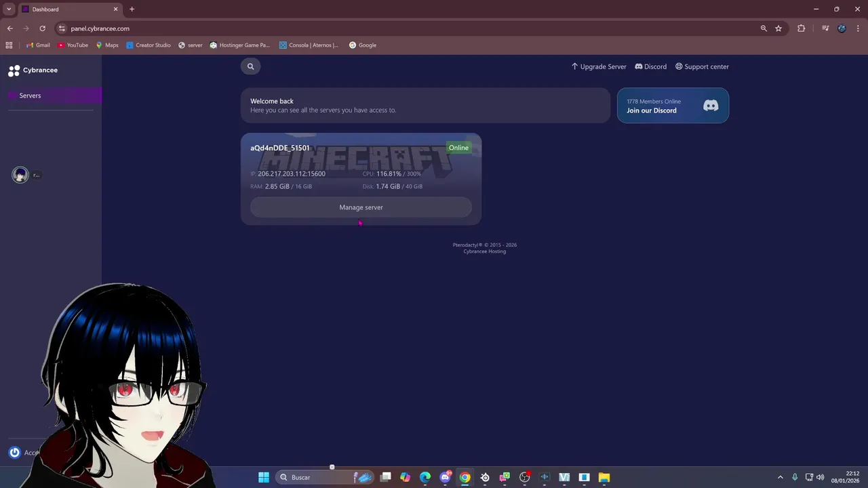868x488 pixels.
Task: Click the taskbar Buscar search box
Action: [x=325, y=477]
